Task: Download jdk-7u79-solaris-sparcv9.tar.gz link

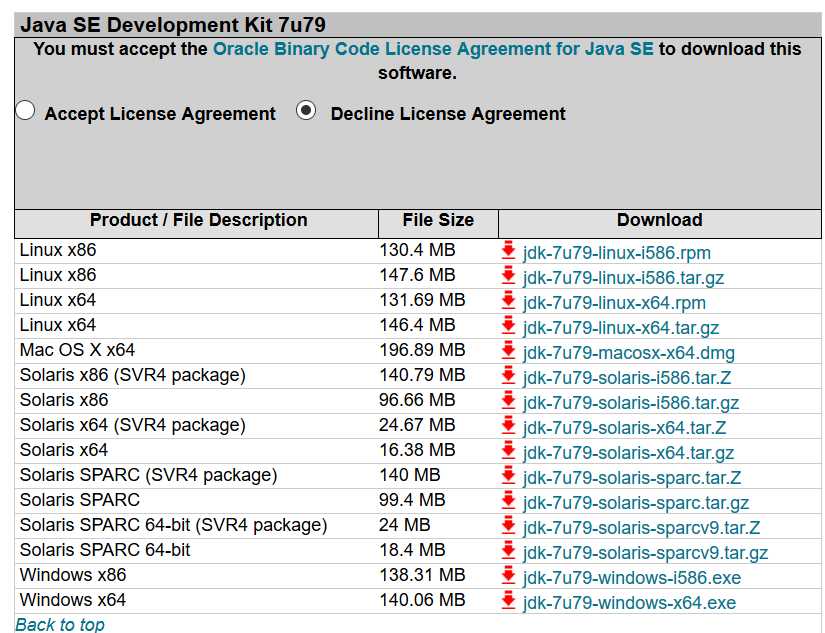Action: click(x=645, y=553)
